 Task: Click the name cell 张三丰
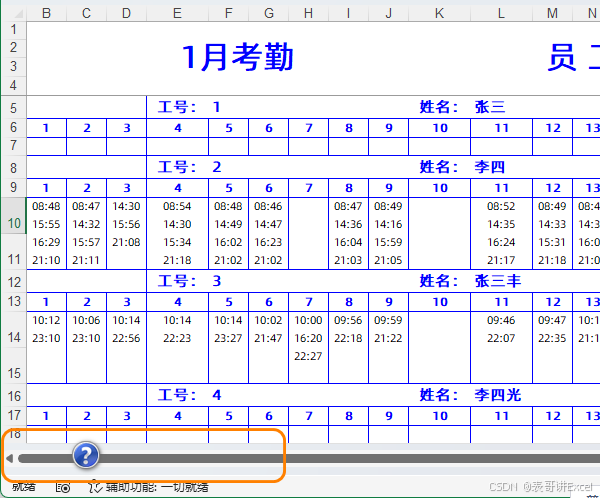pos(498,281)
